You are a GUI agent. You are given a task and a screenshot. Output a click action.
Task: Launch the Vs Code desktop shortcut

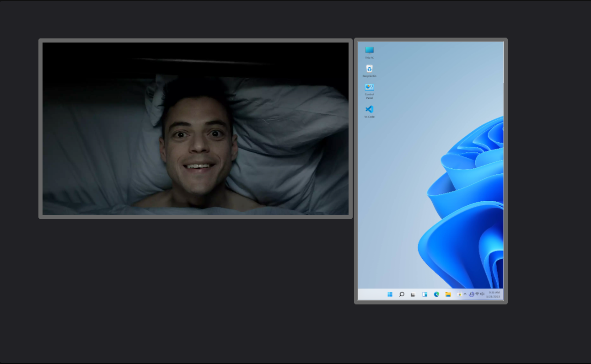click(370, 112)
